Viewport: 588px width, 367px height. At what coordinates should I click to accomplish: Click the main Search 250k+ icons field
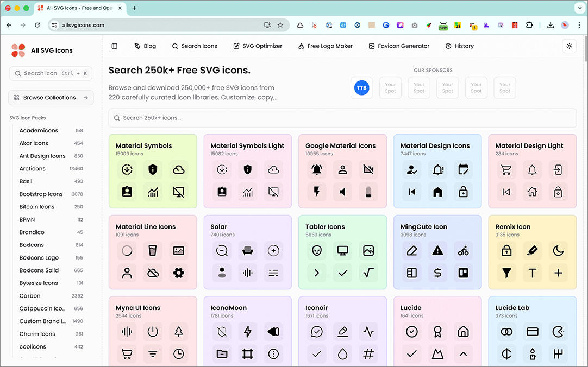point(342,118)
